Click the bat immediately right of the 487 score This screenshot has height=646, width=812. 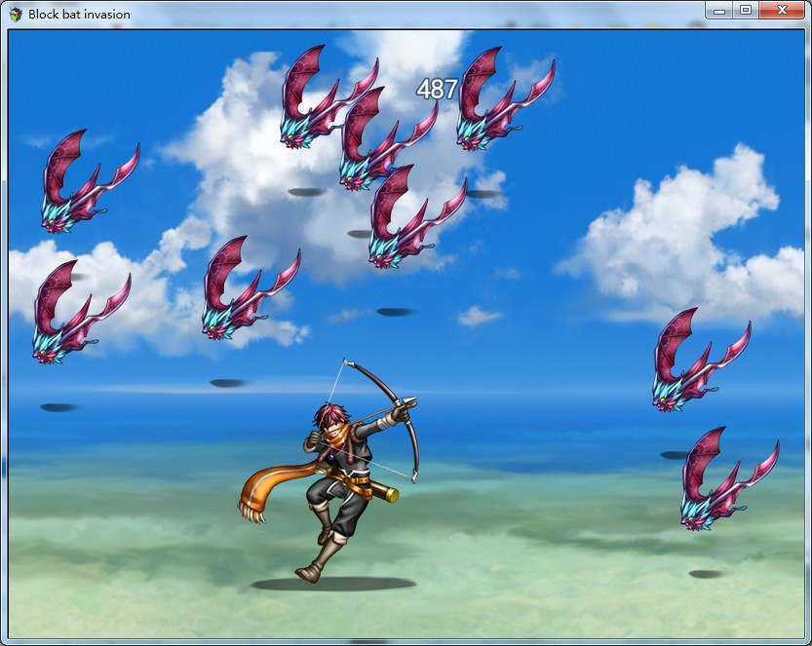505,98
